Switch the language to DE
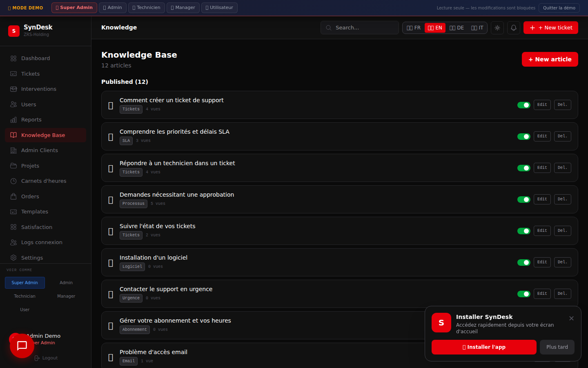Viewport: 588px width, 368px height. [x=457, y=28]
